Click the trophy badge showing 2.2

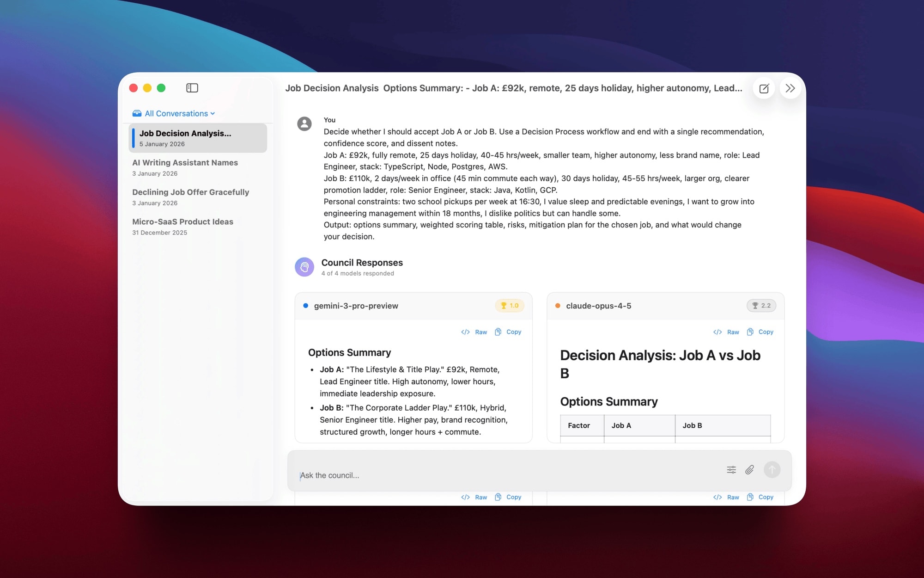pos(761,306)
